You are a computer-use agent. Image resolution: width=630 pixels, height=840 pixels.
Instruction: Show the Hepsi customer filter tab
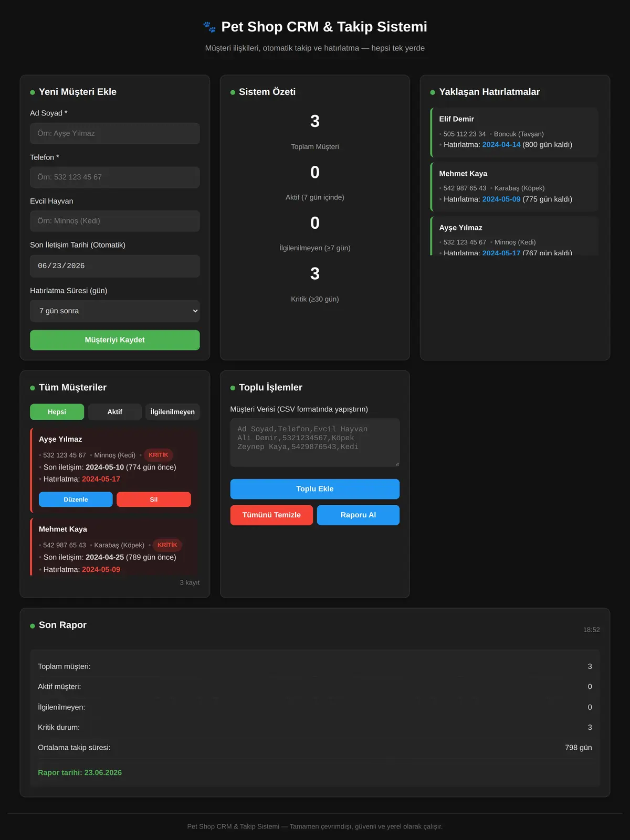pos(57,412)
